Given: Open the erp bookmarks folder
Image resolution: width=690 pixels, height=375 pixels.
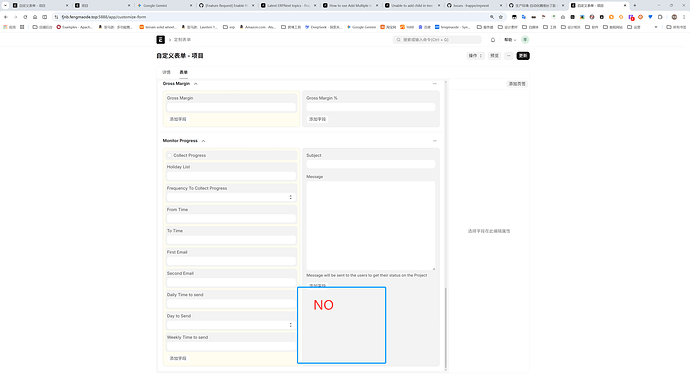Looking at the screenshot, I should tap(229, 27).
